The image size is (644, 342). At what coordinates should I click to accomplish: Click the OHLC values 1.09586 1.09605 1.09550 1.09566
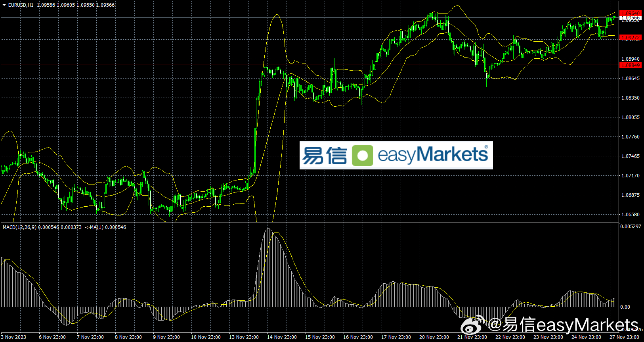tap(76, 5)
